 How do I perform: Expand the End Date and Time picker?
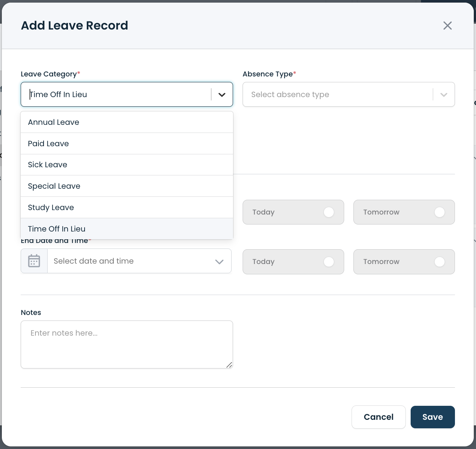219,261
